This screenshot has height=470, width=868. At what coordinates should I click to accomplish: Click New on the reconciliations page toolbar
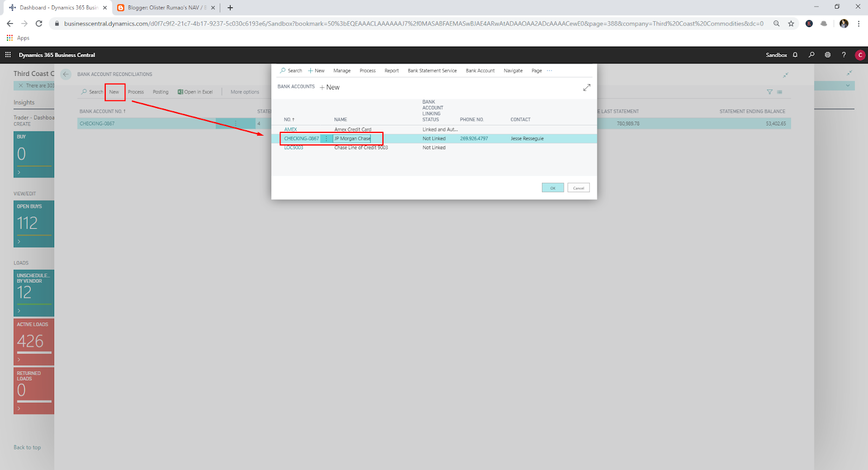114,92
